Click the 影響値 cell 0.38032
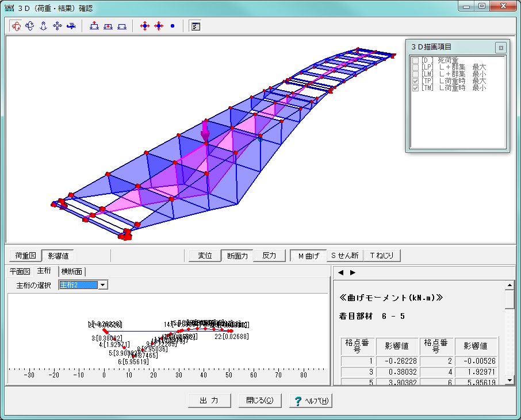 pos(397,372)
